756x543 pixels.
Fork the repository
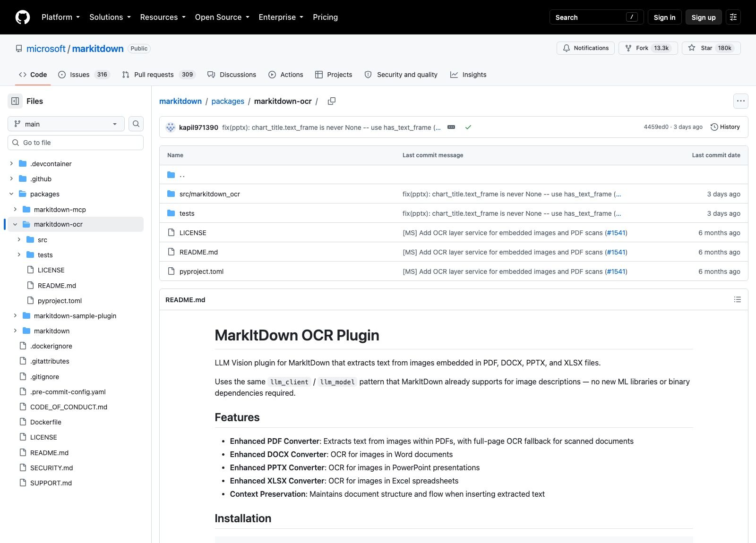648,48
